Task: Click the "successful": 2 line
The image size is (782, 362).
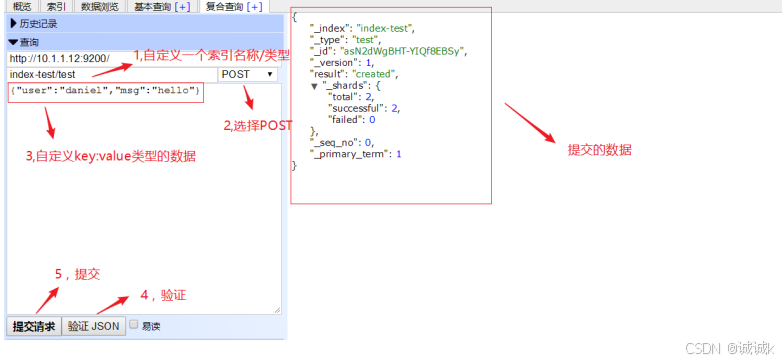Action: [x=364, y=109]
